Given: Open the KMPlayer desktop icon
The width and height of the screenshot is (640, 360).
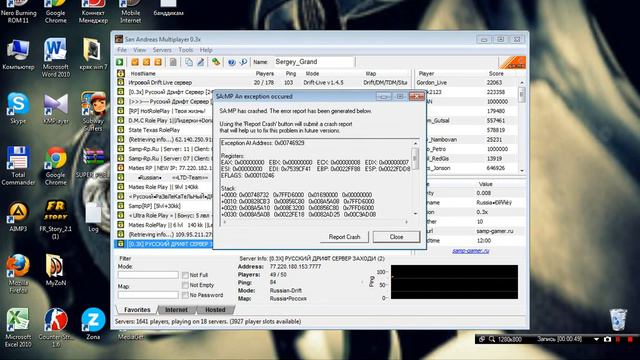Looking at the screenshot, I should pos(56,108).
